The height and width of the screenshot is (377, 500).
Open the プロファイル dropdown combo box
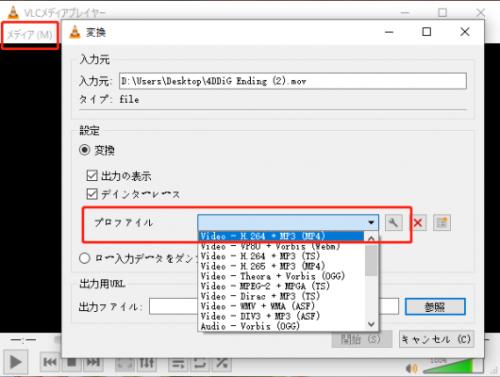pos(288,222)
